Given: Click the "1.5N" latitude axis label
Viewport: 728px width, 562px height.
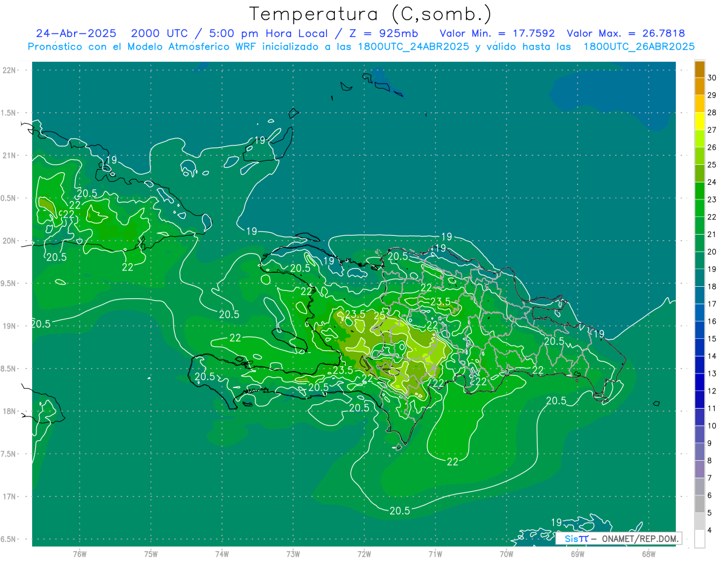Looking at the screenshot, I should click(x=10, y=113).
